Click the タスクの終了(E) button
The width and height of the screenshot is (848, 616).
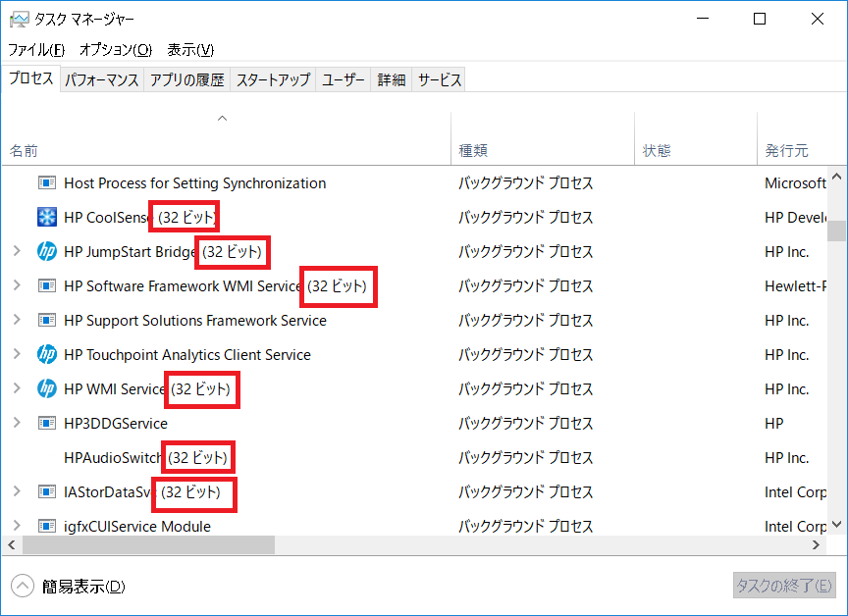tap(784, 586)
